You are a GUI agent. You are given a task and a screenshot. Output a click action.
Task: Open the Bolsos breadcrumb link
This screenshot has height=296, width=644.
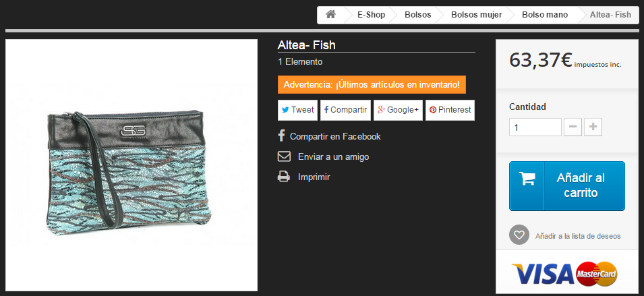click(x=417, y=15)
